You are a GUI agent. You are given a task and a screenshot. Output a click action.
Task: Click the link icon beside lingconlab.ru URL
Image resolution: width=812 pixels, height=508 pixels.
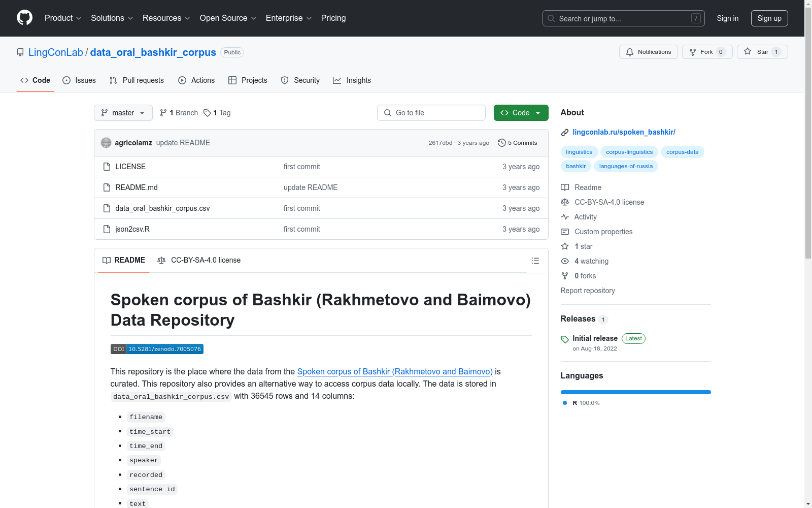coord(565,133)
